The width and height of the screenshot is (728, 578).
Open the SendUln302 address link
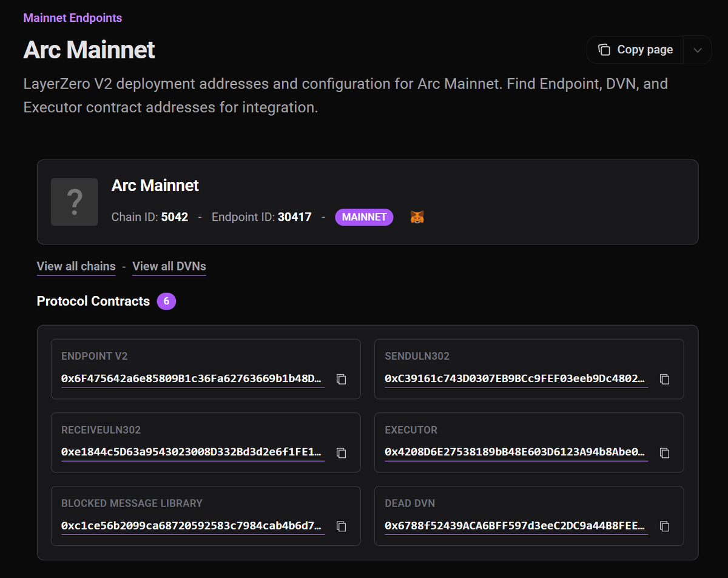click(x=516, y=379)
